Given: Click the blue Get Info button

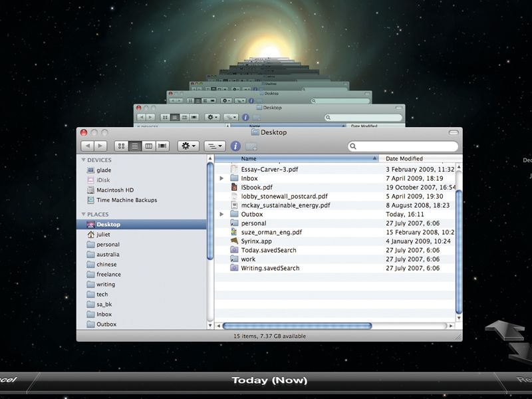Looking at the screenshot, I should click(235, 146).
